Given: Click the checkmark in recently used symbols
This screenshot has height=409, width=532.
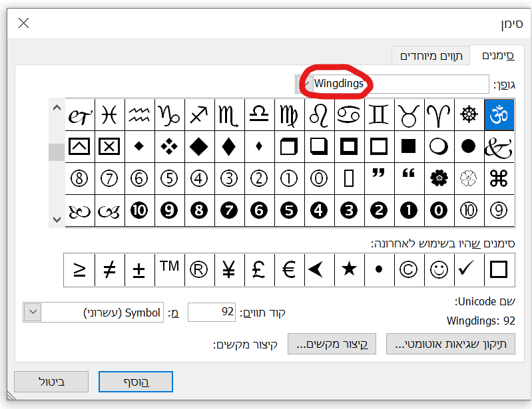Looking at the screenshot, I should [469, 269].
